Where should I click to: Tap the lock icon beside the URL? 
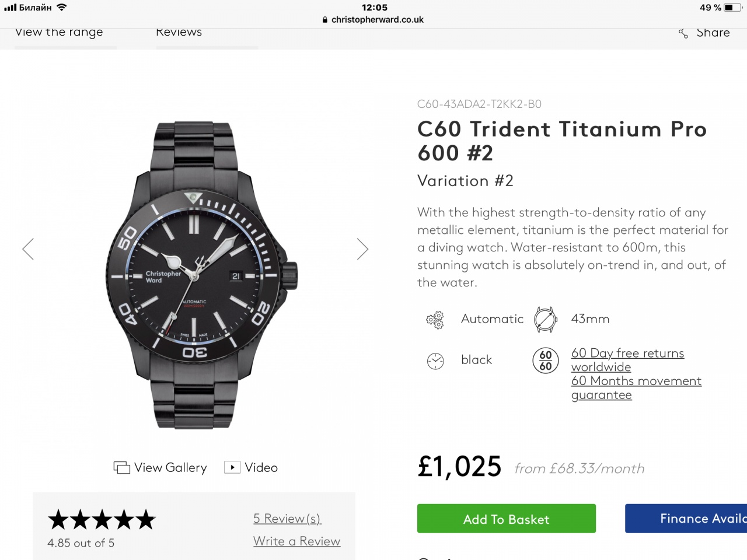(325, 20)
